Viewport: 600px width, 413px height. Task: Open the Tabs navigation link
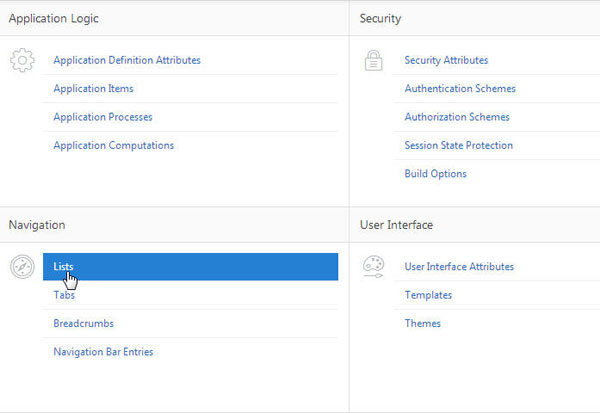(64, 295)
